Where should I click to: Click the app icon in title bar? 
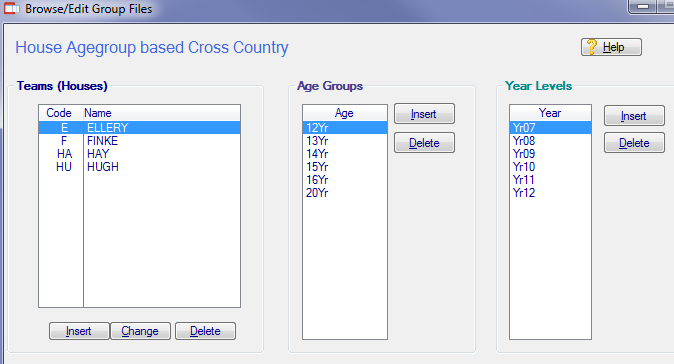(12, 9)
